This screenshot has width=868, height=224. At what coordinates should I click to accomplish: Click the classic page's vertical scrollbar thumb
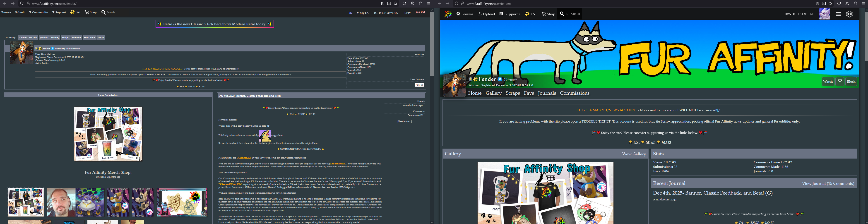432,44
